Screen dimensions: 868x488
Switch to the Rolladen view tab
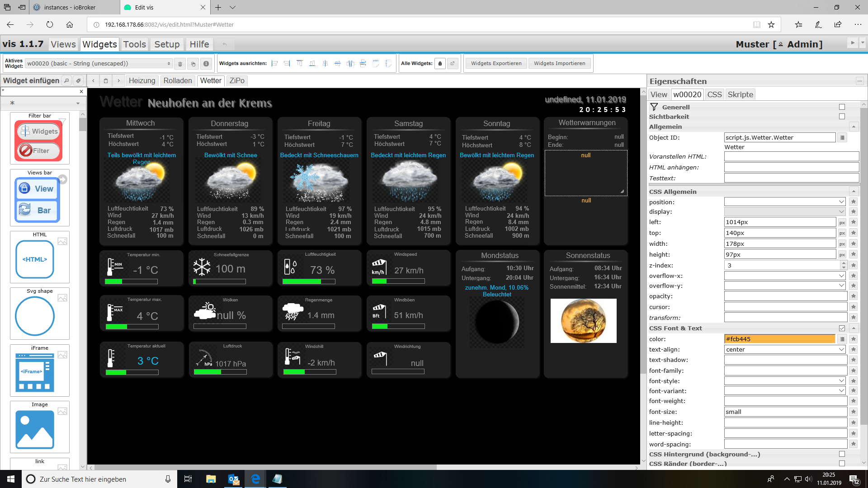coord(178,81)
